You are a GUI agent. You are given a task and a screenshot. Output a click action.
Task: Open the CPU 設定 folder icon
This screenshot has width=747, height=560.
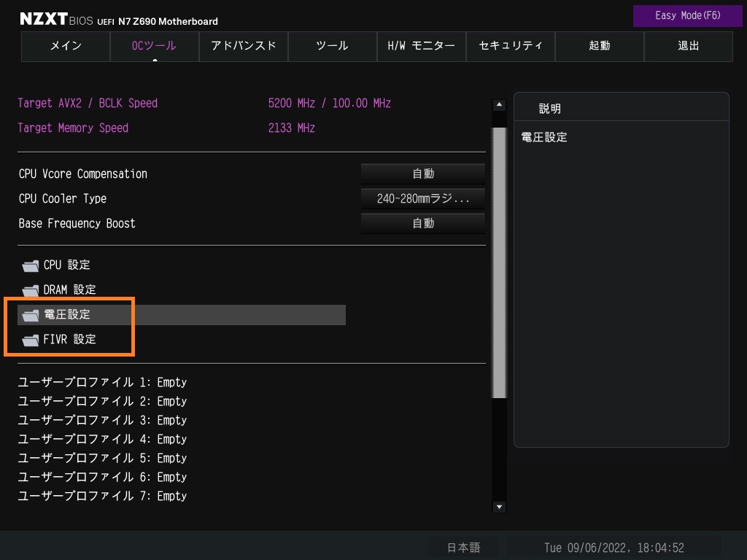(31, 265)
